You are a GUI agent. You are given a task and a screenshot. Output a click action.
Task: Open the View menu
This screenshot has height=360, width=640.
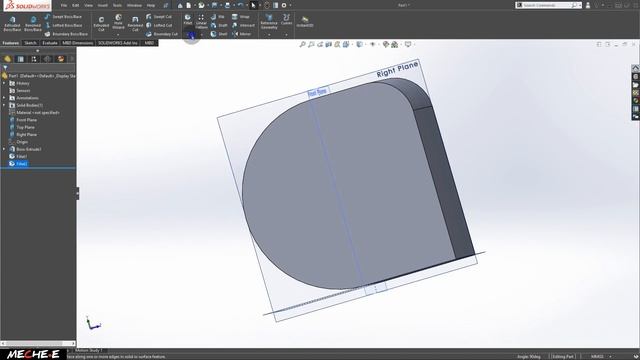[x=89, y=5]
